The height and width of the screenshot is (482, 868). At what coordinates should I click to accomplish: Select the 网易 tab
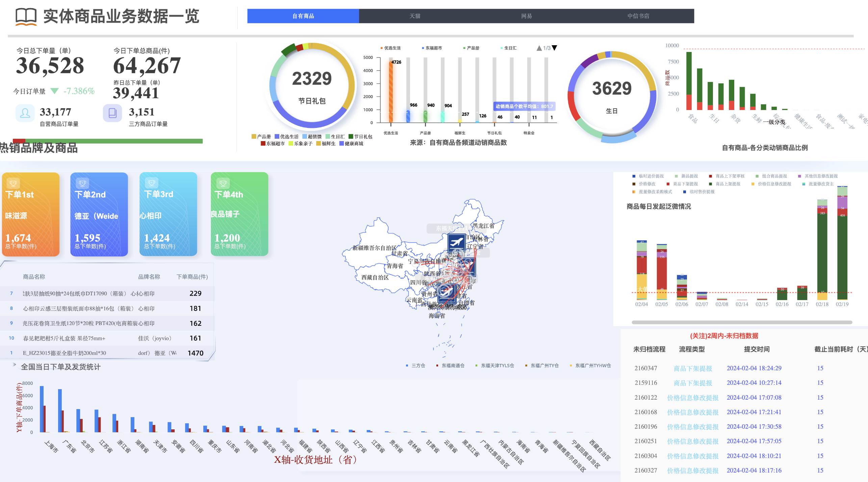pos(526,16)
